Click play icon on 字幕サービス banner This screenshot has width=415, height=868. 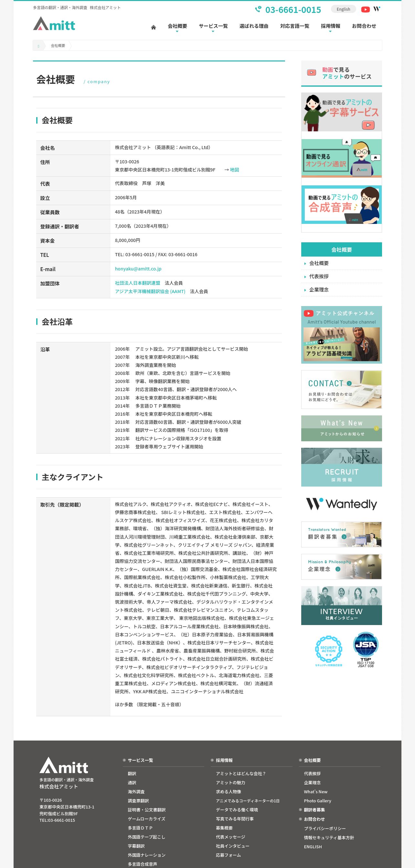coord(368,125)
